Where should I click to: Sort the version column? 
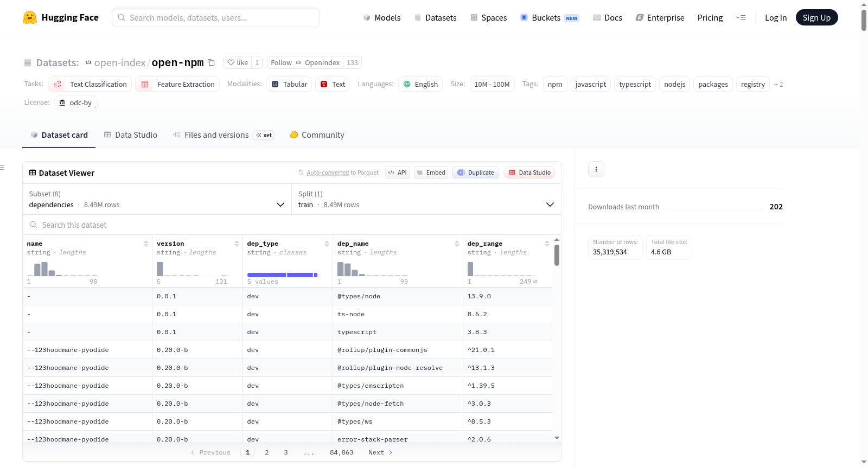point(237,244)
